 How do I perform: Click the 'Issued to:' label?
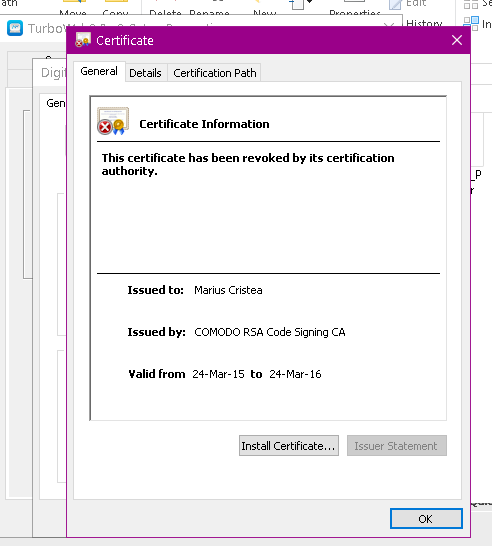tap(155, 290)
